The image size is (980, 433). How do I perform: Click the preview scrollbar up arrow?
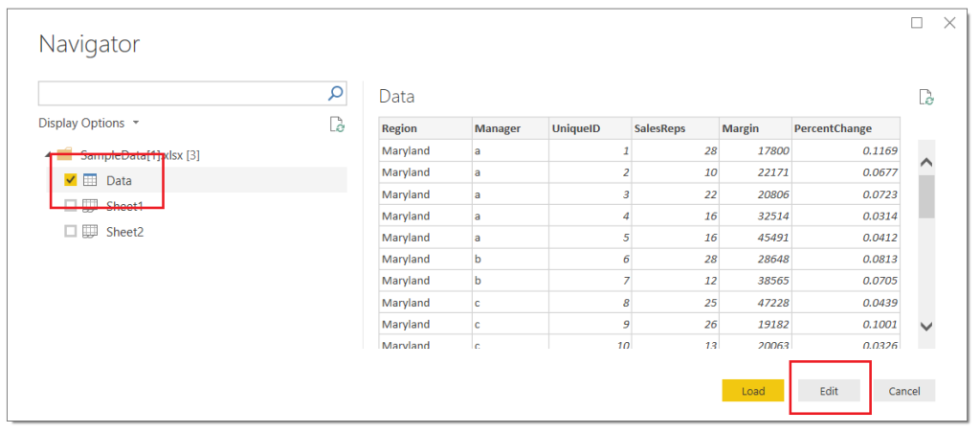tap(926, 162)
